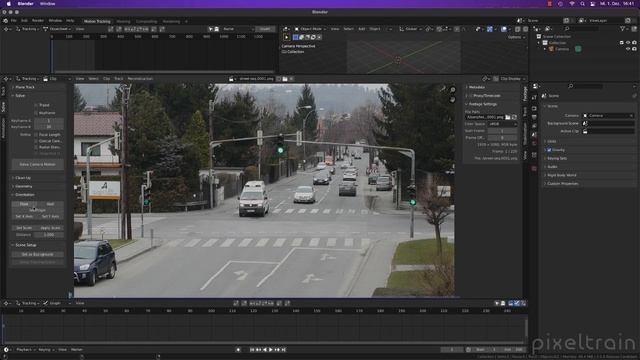
Task: Toggle the Radial Distortion refine checkbox
Action: tap(36, 147)
